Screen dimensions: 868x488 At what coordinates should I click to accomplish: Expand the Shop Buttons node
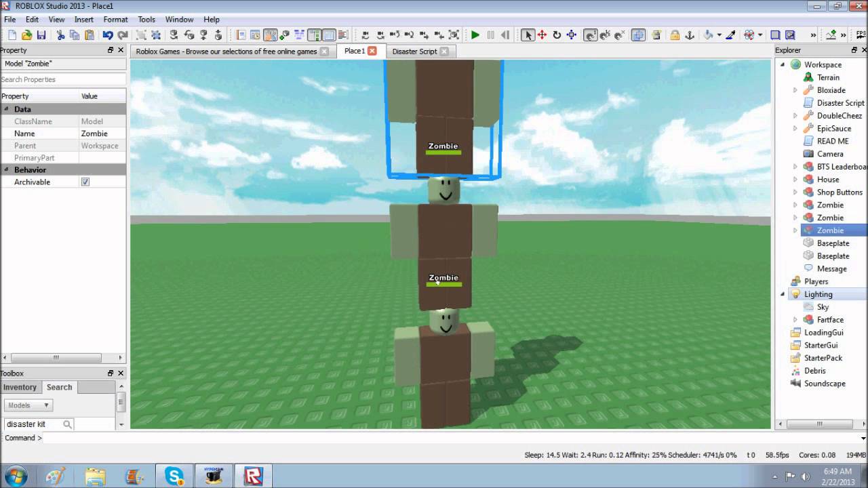(x=795, y=192)
